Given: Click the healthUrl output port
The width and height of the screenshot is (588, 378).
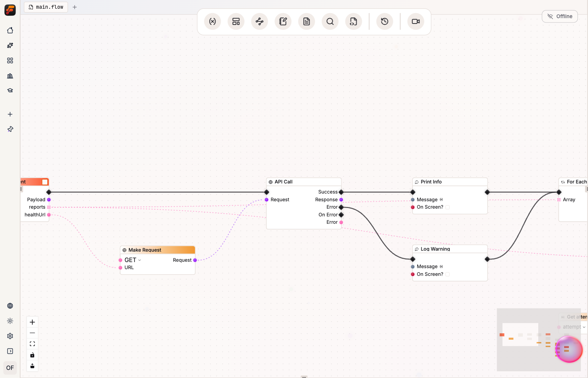Looking at the screenshot, I should (49, 215).
